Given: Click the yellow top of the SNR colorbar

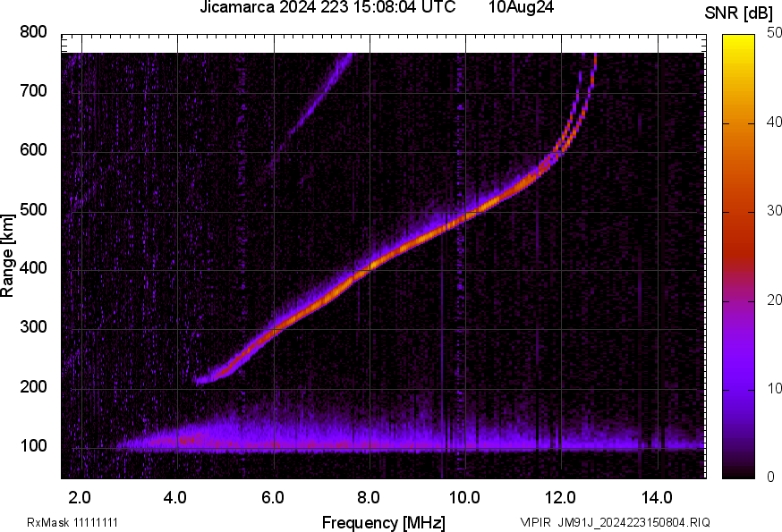Looking at the screenshot, I should pos(738,40).
